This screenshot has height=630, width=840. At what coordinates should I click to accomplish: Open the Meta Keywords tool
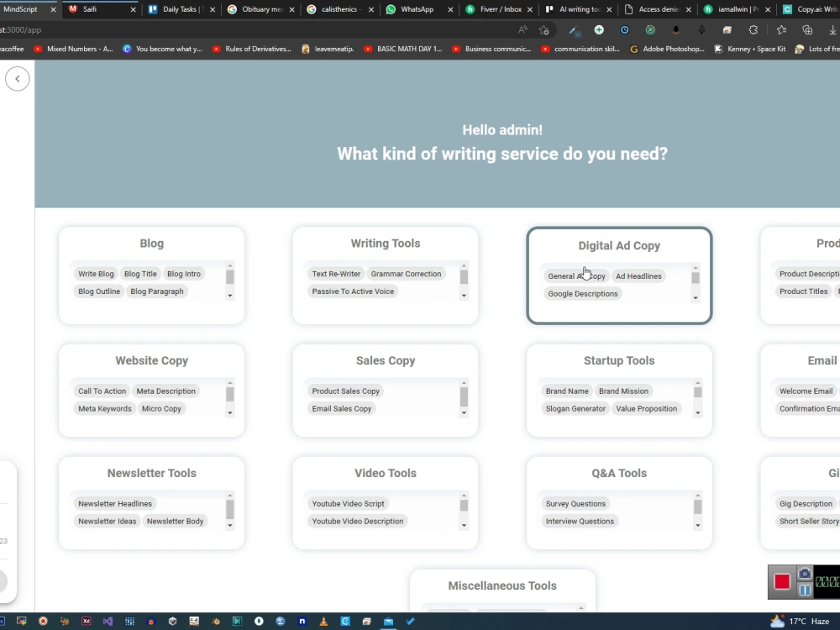click(x=105, y=409)
